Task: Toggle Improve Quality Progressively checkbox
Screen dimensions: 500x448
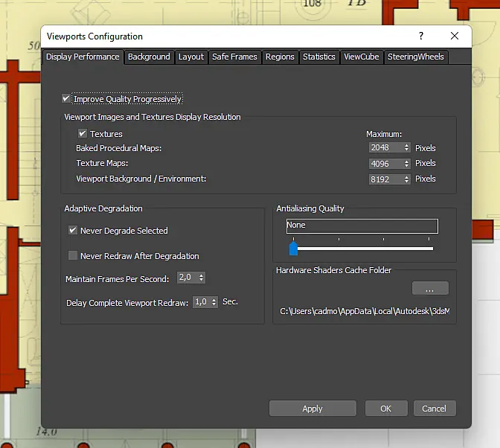Action: tap(66, 98)
